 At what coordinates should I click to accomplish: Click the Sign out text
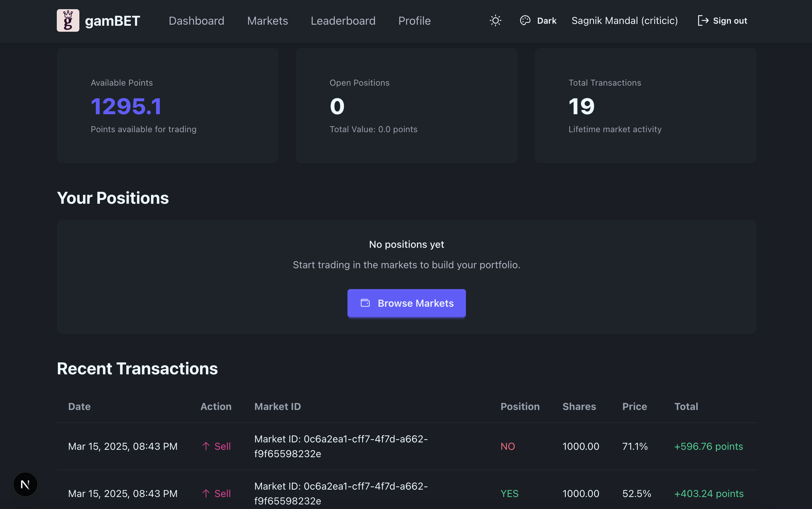coord(730,21)
